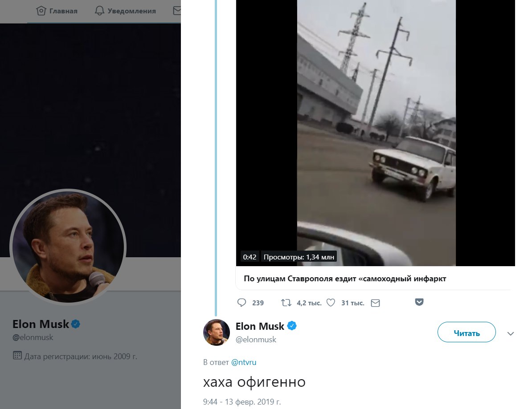The height and width of the screenshot is (409, 532).
Task: Click the verified badge beside the tweet author name
Action: point(292,326)
